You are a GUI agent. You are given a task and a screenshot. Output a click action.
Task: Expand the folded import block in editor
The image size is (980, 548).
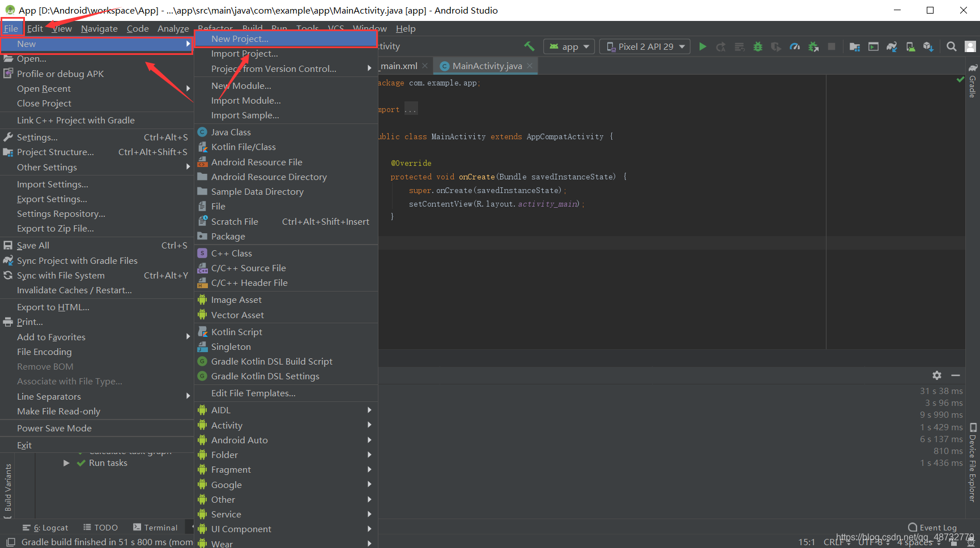coord(411,109)
